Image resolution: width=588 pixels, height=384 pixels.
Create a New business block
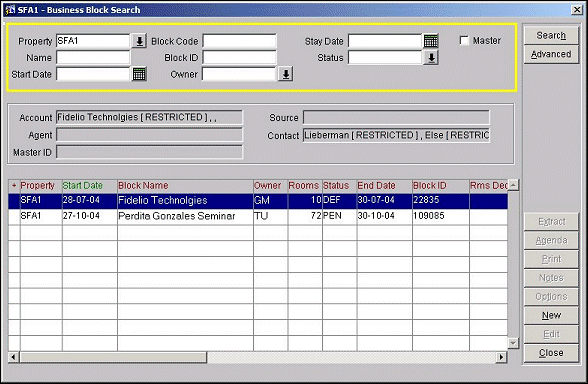coord(551,315)
